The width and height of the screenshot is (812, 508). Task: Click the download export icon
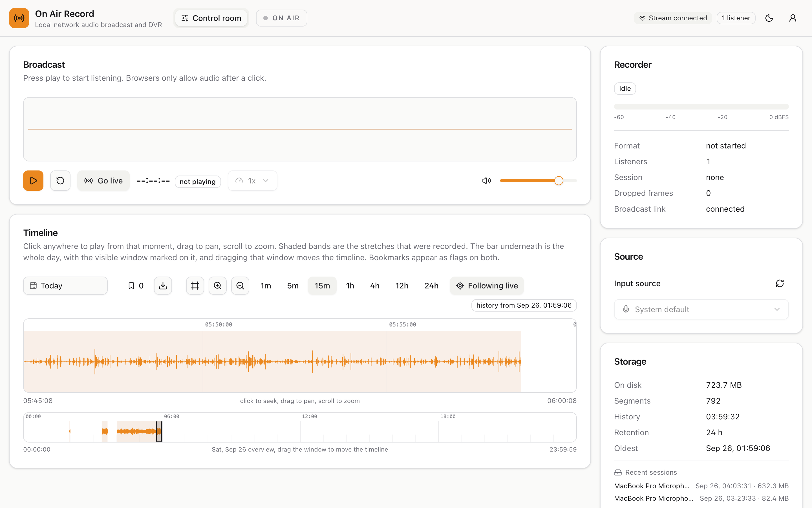click(163, 286)
